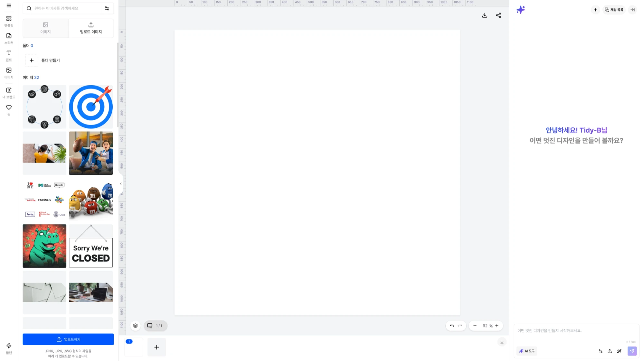Collapse the left panel with chevron
Image resolution: width=644 pixels, height=361 pixels.
(x=121, y=184)
